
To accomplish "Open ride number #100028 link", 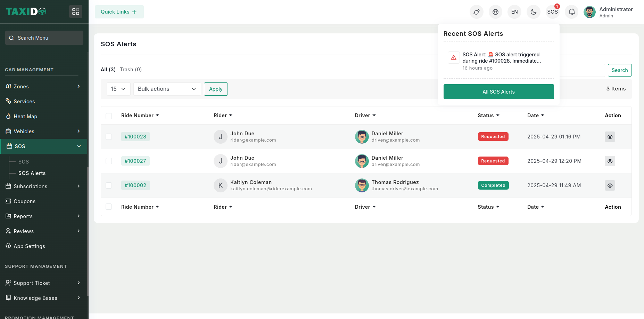I will point(135,137).
